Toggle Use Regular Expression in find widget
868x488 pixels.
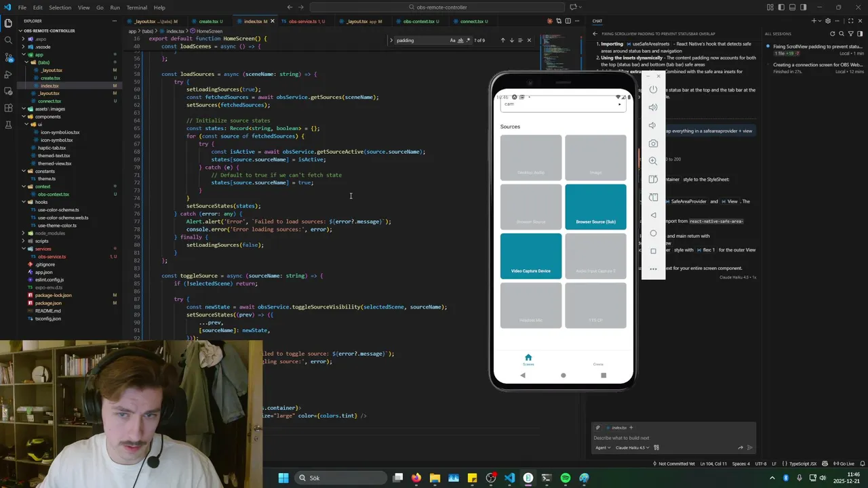(468, 40)
